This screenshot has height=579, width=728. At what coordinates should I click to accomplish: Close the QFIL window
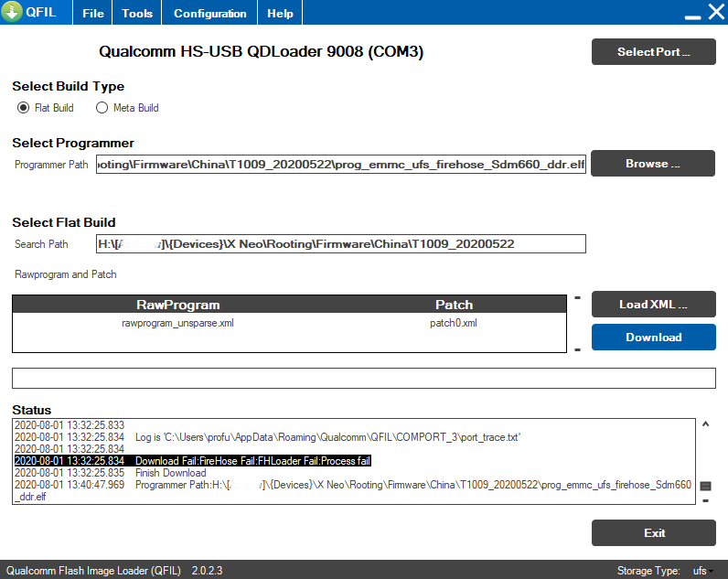(715, 13)
